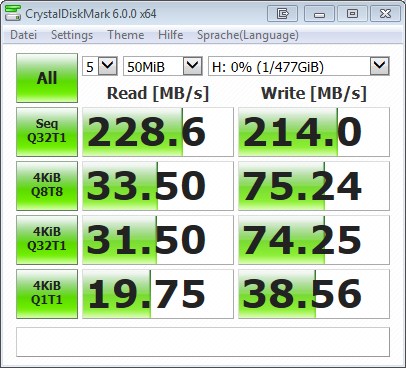Start the 4KiB Q8T8 test
The image size is (406, 368).
tap(47, 186)
